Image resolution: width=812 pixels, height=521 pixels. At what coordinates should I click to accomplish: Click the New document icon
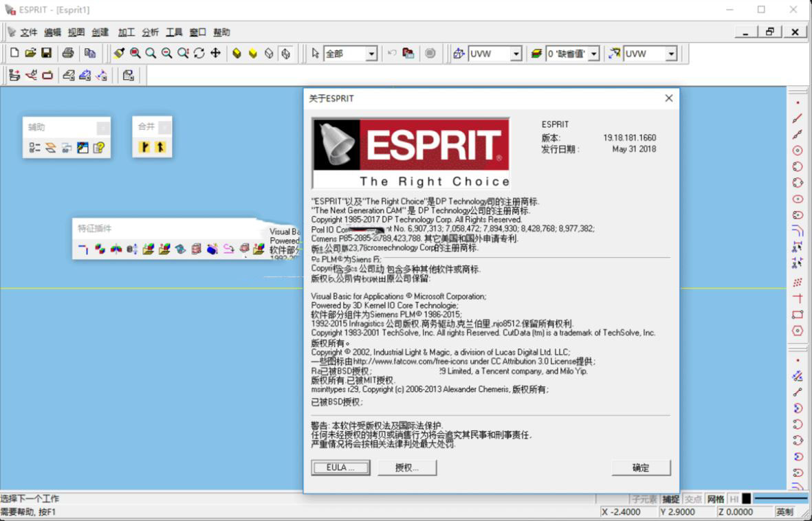[14, 53]
